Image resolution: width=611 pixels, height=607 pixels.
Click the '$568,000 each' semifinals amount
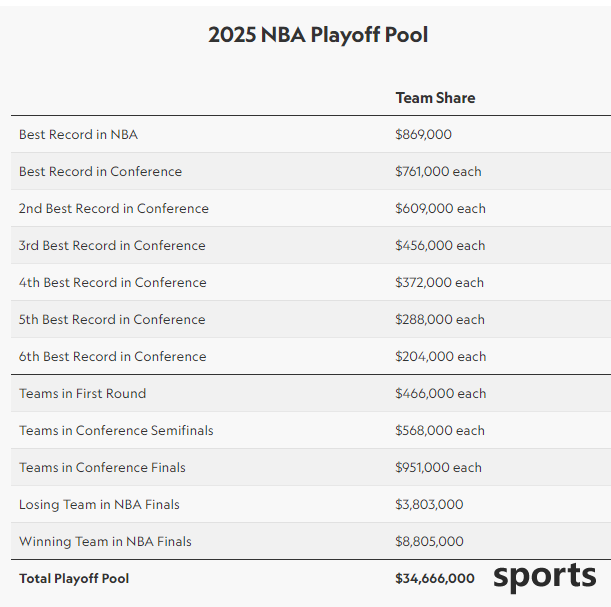click(440, 431)
